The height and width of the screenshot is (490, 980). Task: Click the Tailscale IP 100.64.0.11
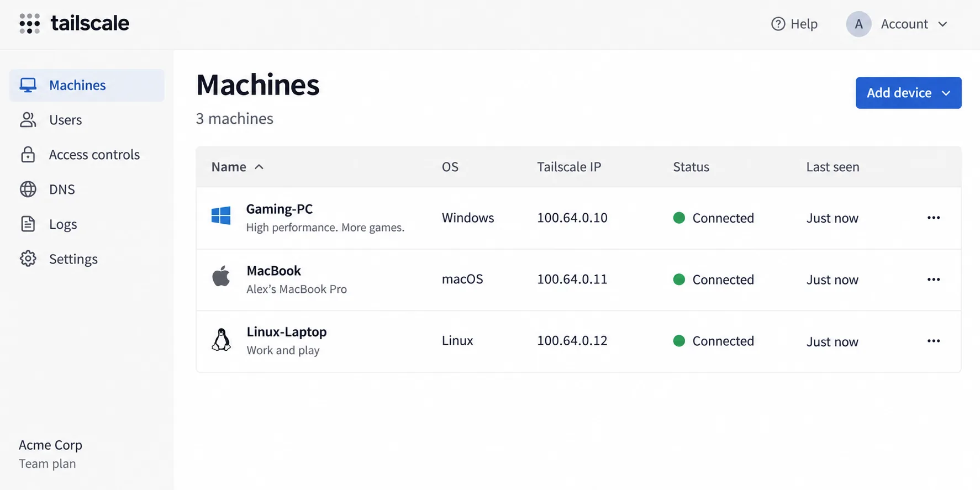pos(572,279)
